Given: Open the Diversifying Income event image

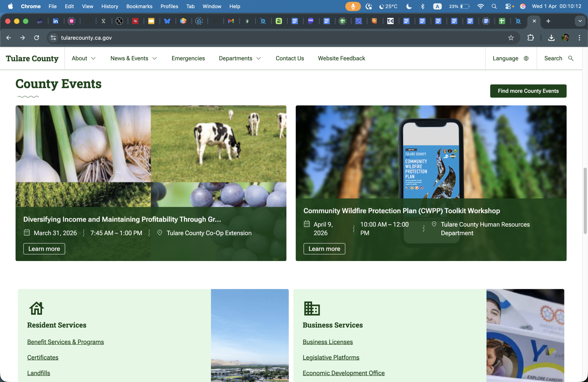Looking at the screenshot, I should pos(151,156).
